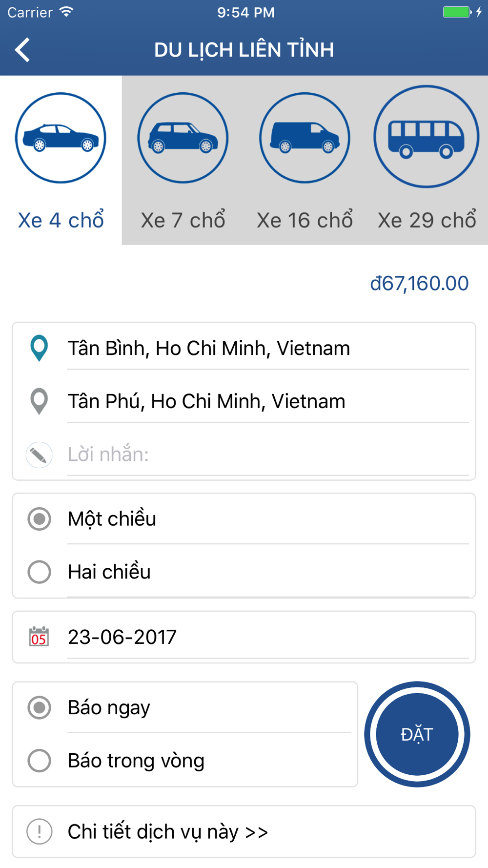
Task: Select the 4-seat sedan car icon
Action: 61,138
